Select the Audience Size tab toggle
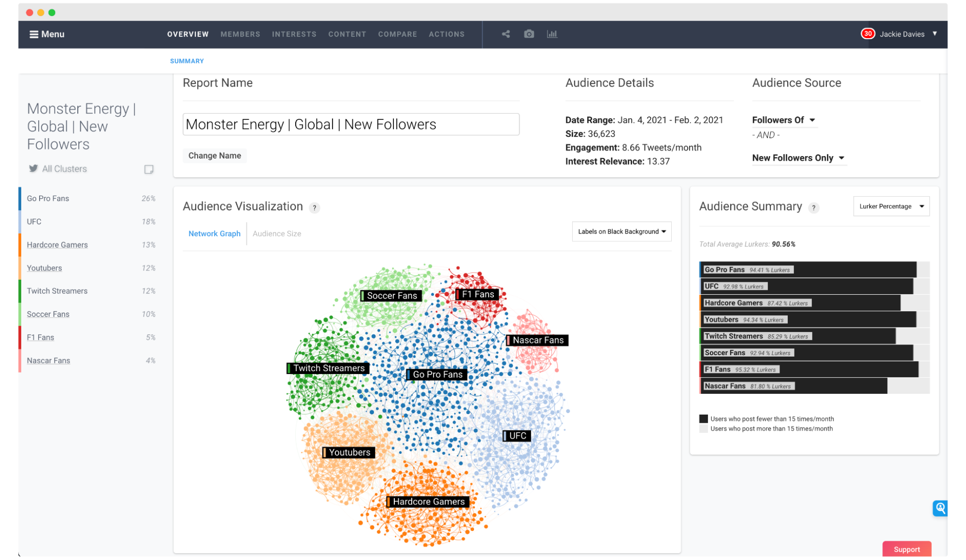 tap(278, 233)
